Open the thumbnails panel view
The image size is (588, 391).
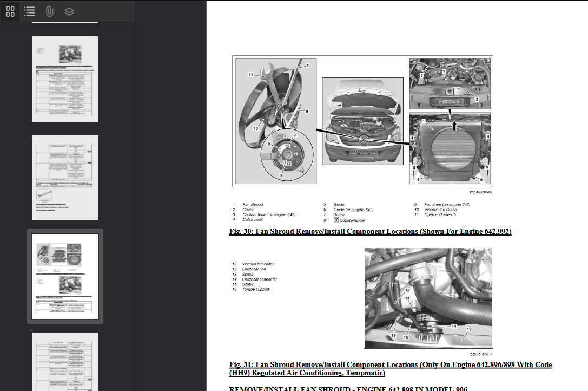tap(10, 11)
